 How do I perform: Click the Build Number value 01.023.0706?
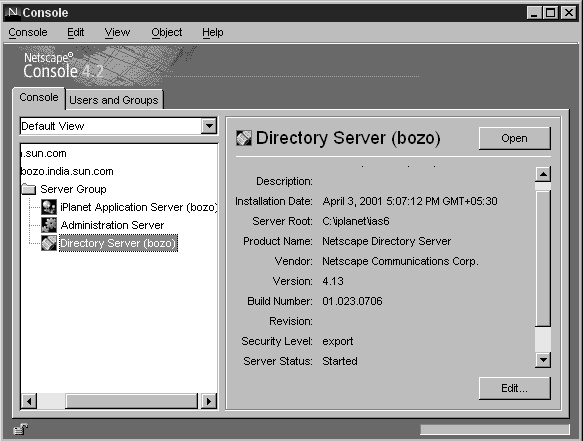coord(352,301)
